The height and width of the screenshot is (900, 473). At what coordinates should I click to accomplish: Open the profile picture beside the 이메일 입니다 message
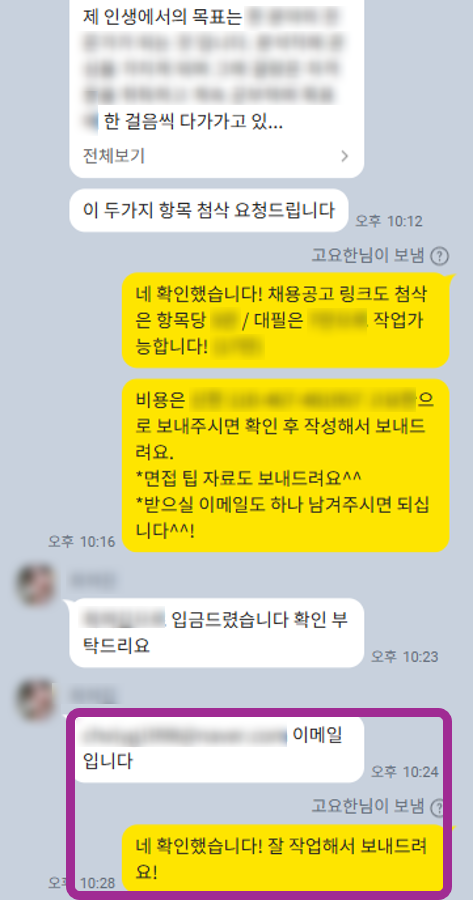pos(36,700)
